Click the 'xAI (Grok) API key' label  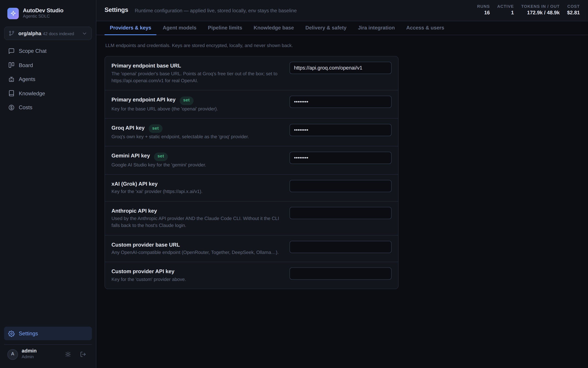coord(134,184)
